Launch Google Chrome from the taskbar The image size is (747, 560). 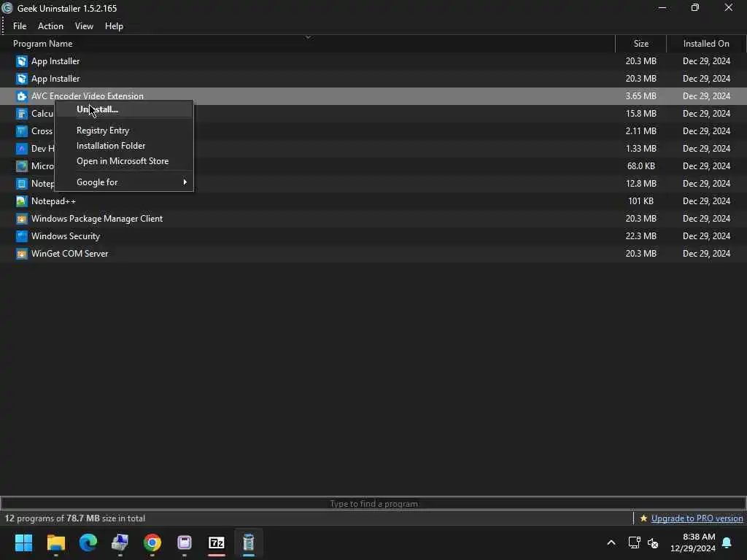(x=152, y=542)
